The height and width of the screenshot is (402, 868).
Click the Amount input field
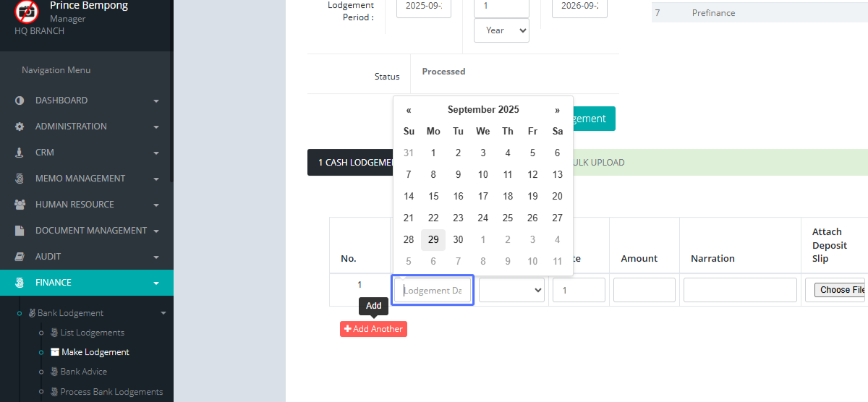tap(644, 290)
